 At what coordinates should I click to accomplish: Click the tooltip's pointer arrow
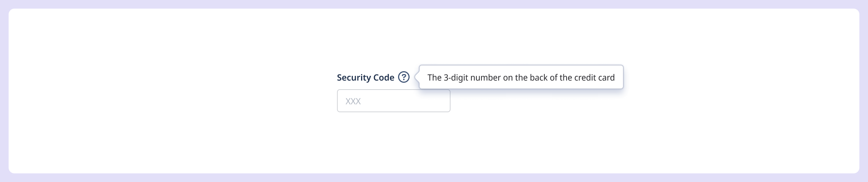[417, 77]
